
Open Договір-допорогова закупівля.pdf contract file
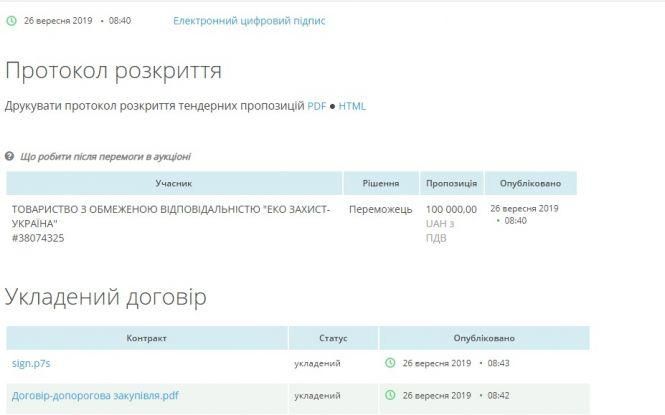click(95, 395)
